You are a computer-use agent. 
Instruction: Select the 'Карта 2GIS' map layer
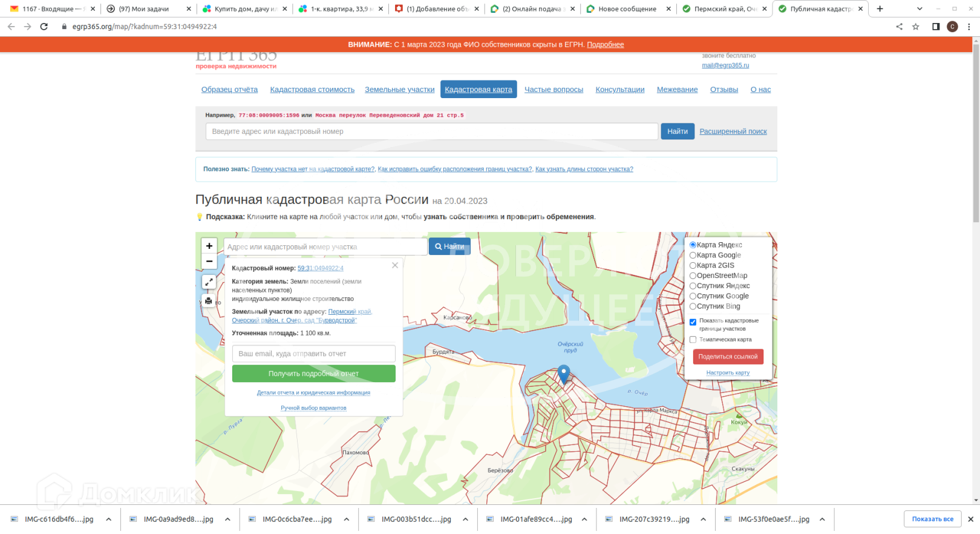pos(693,266)
